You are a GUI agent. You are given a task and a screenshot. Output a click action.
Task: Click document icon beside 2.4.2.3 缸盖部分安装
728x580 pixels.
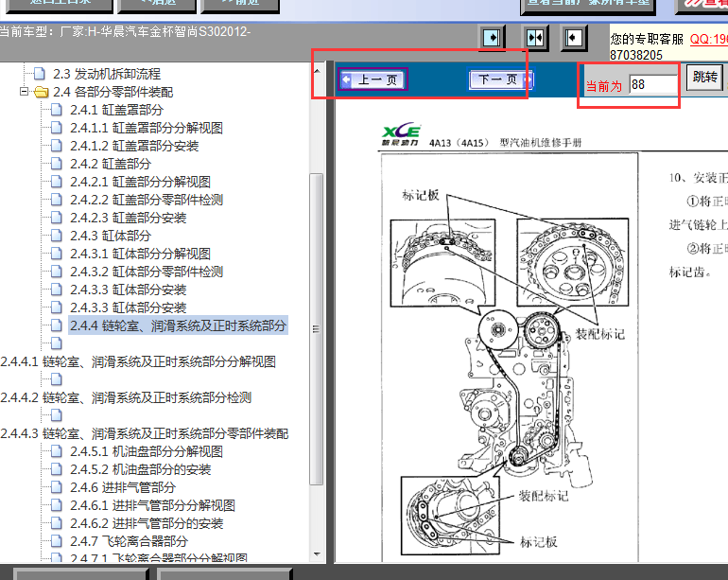point(56,218)
